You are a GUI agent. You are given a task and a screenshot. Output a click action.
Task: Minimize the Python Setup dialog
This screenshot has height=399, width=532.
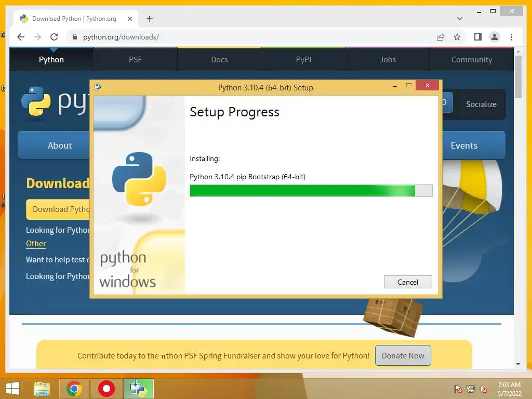(395, 87)
